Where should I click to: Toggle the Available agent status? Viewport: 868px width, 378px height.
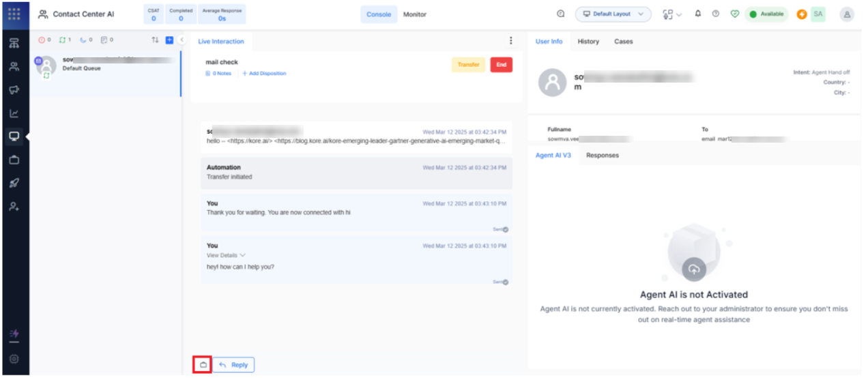coord(766,14)
